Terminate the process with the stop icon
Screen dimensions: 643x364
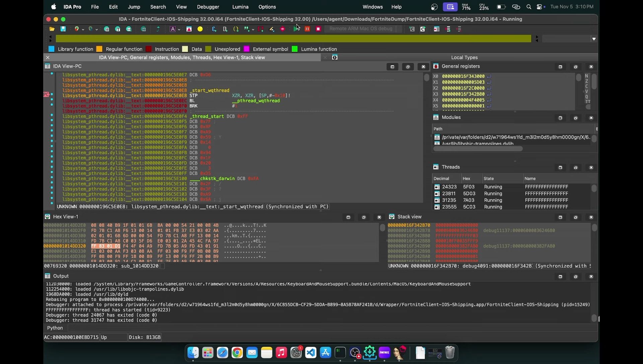tap(318, 29)
